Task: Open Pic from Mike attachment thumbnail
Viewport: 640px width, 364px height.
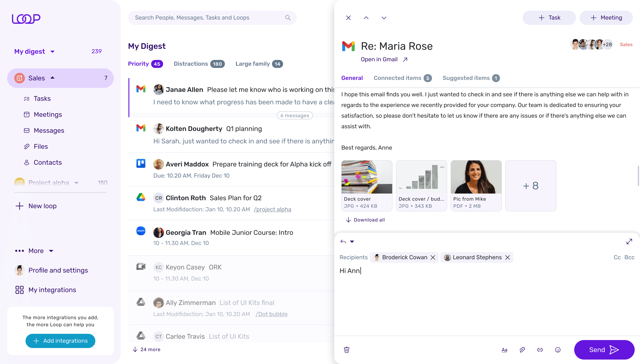Action: tap(476, 177)
